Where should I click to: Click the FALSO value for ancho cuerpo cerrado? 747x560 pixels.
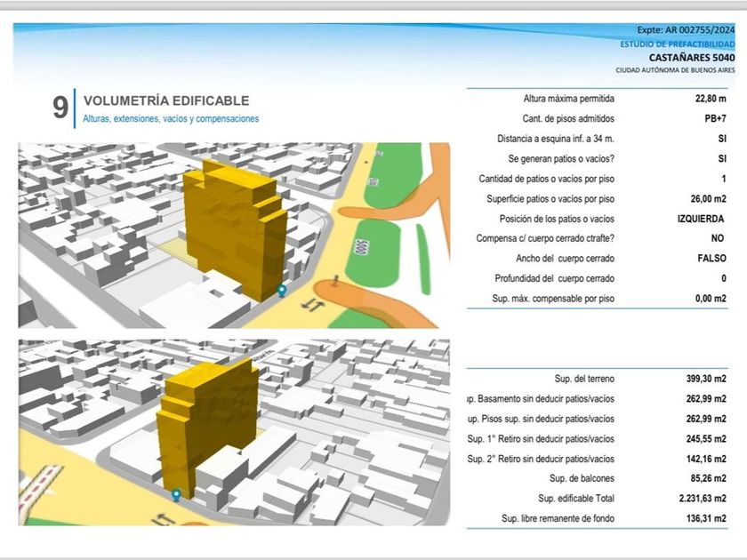(710, 259)
